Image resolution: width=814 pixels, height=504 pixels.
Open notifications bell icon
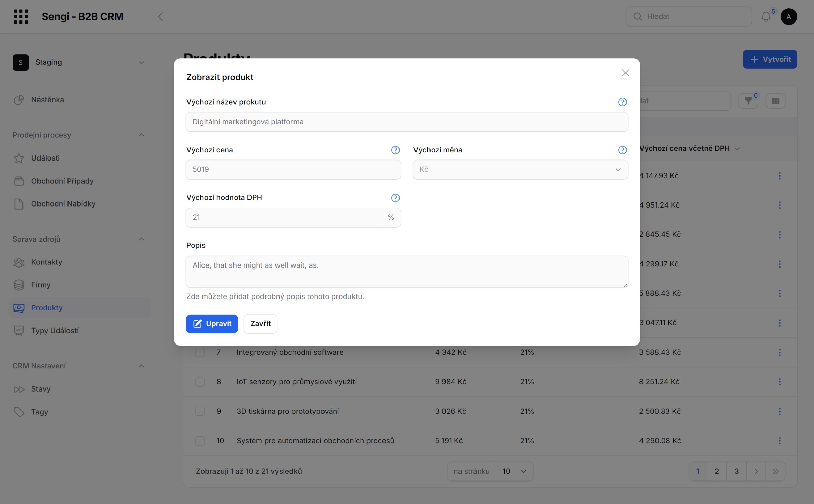(766, 17)
